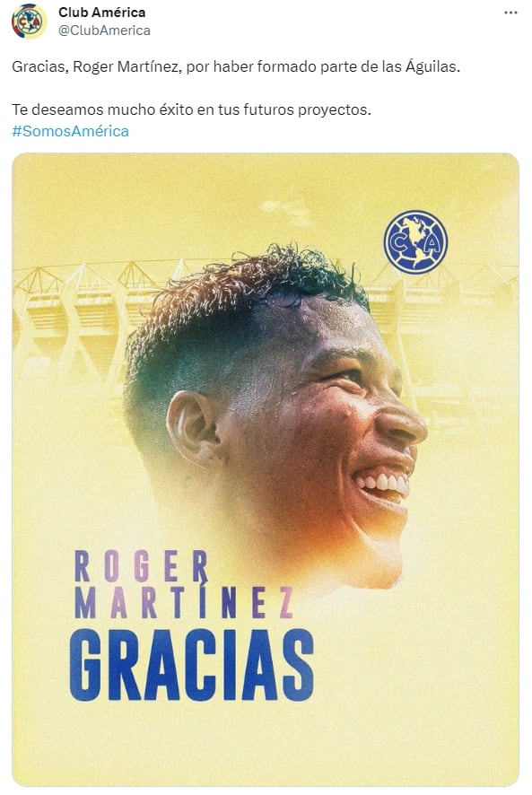This screenshot has width=532, height=795.
Task: Open the attached farewell poster image
Action: pos(266,469)
